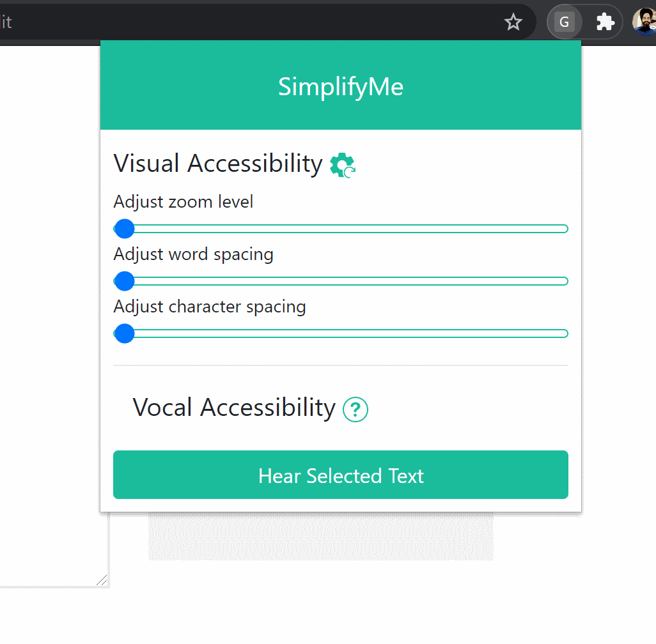Click the Adjust character spacing slider handle
Image resolution: width=656 pixels, height=644 pixels.
(x=124, y=333)
